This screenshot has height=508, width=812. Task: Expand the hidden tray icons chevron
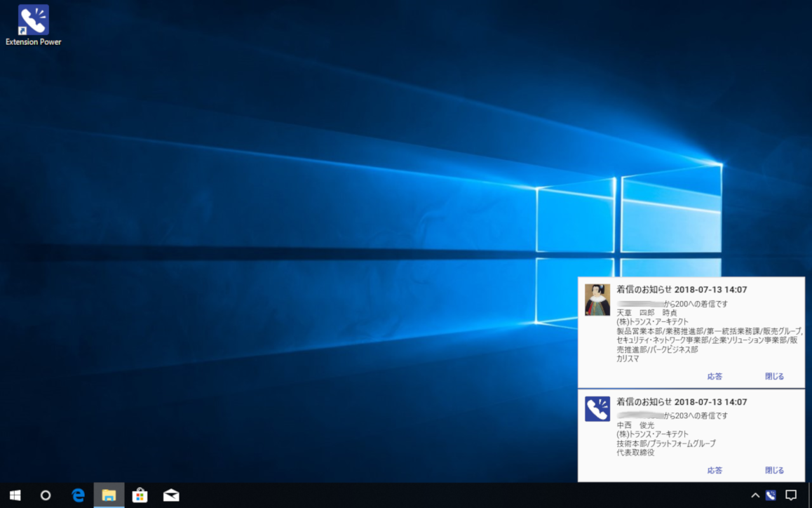pos(755,495)
